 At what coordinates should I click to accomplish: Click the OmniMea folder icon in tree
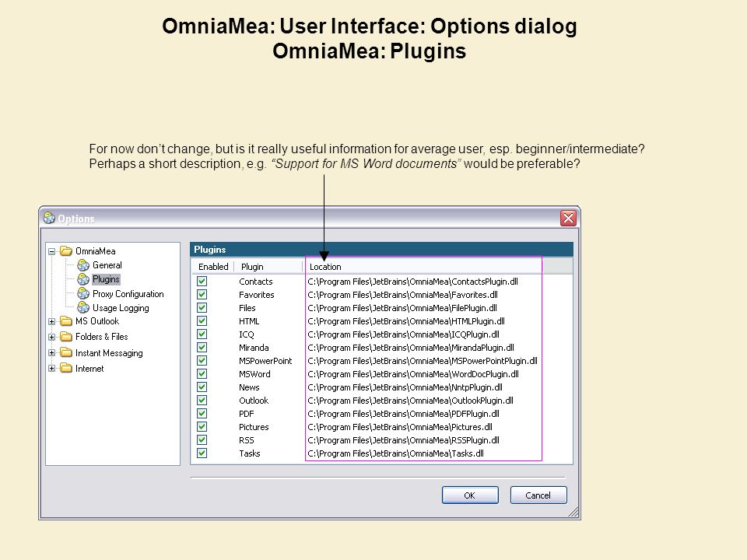(x=66, y=251)
